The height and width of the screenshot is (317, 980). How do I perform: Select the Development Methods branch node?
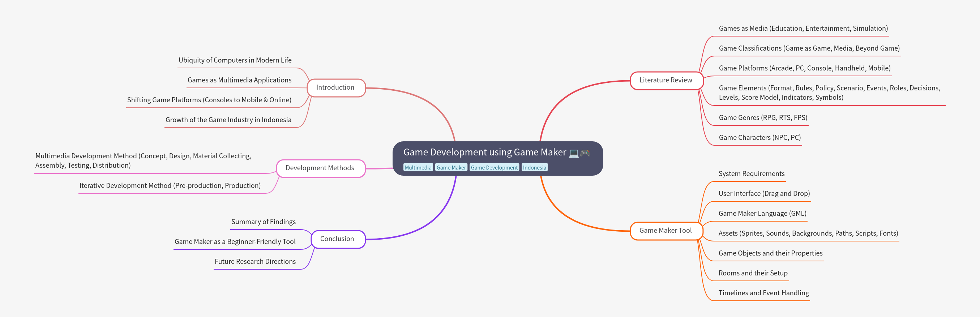[x=320, y=168]
